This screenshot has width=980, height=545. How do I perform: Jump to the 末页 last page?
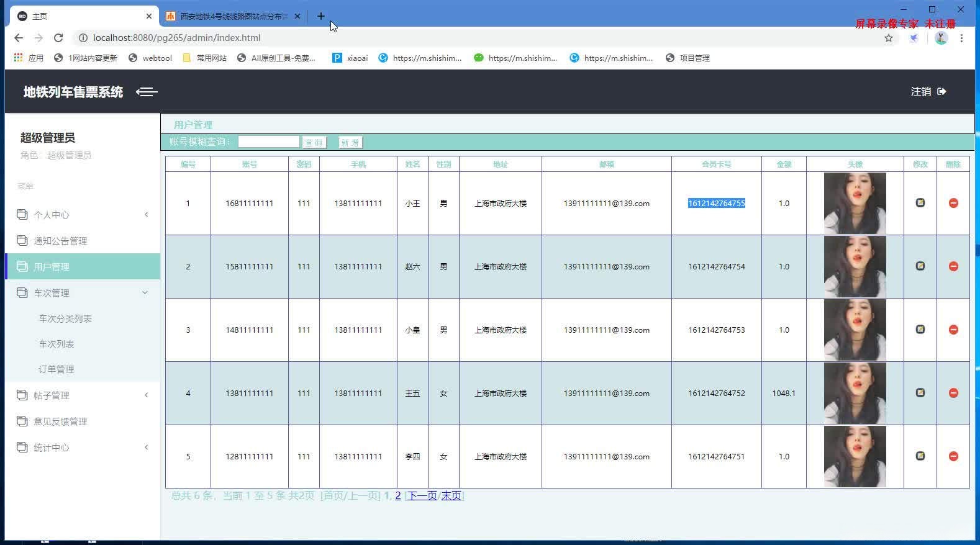[x=451, y=495]
